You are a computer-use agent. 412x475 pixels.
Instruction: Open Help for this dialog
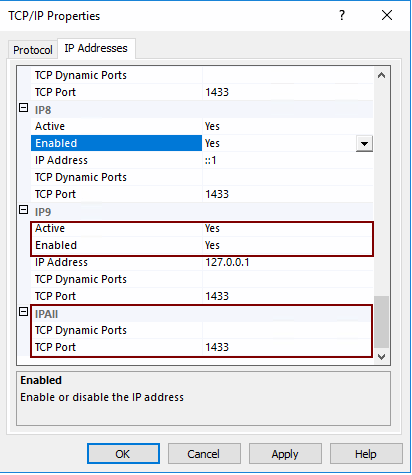[366, 454]
